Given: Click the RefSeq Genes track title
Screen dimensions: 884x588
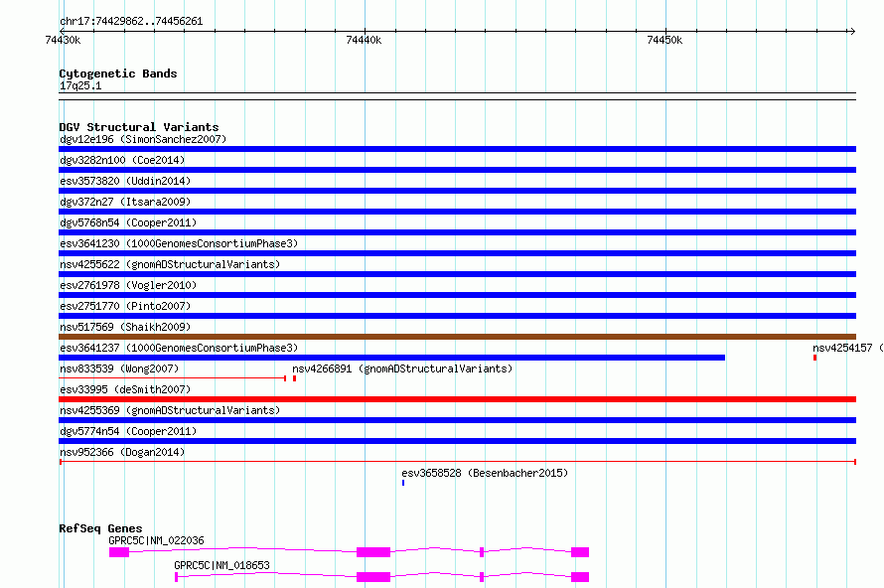Looking at the screenshot, I should click(x=100, y=528).
